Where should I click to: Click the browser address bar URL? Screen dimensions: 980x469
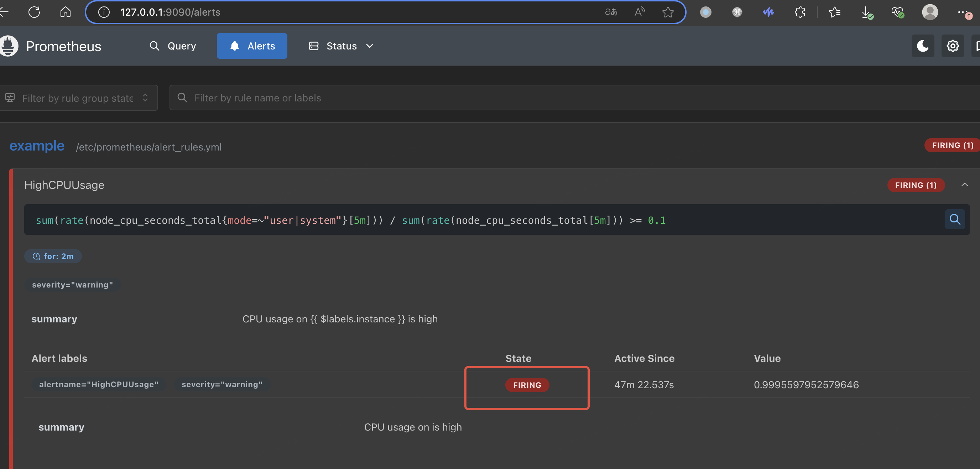pos(170,12)
